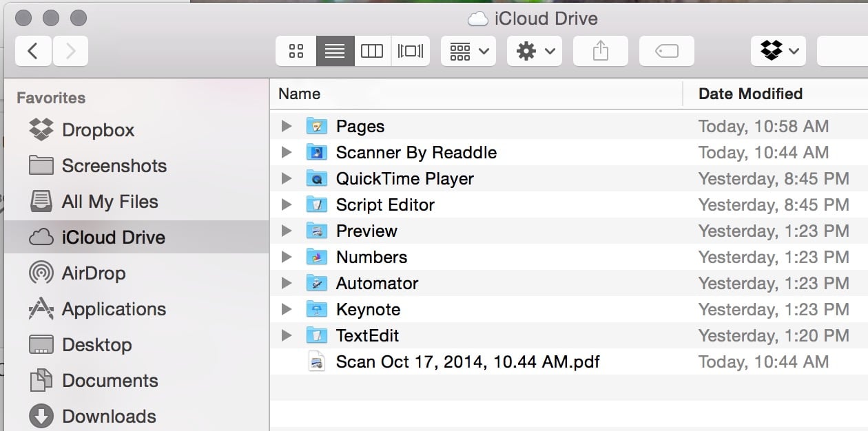Select the QuickTime Player name
The image size is (868, 431).
click(405, 179)
